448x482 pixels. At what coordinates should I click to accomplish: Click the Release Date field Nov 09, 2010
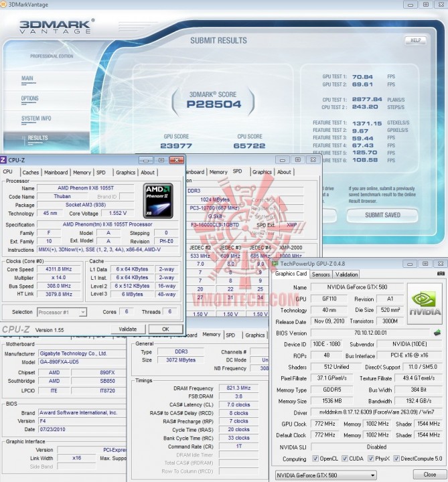329,321
